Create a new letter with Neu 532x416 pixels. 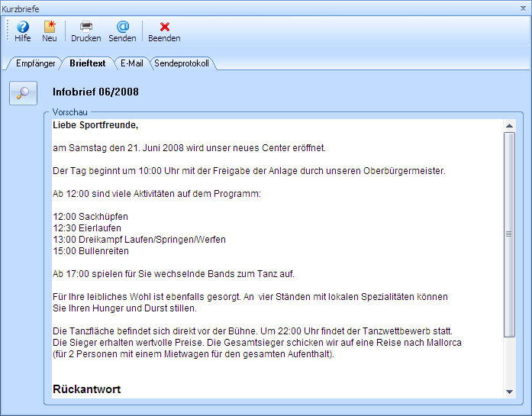[x=50, y=31]
